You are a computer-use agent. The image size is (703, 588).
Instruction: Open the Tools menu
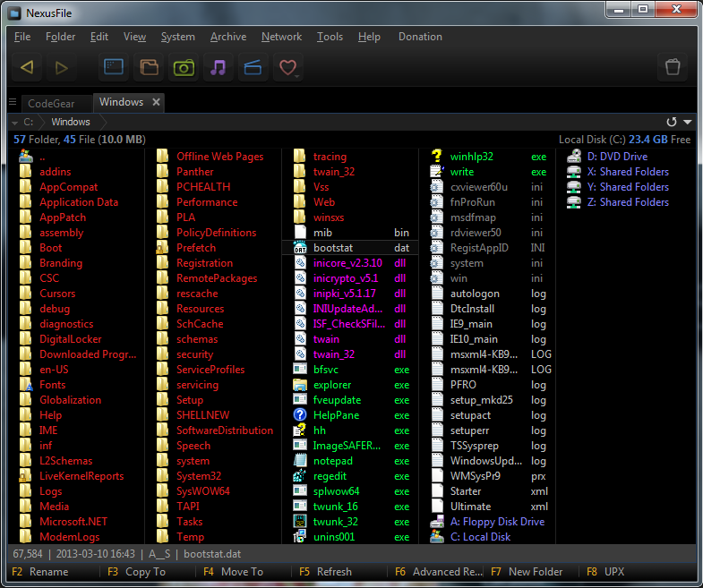(330, 37)
